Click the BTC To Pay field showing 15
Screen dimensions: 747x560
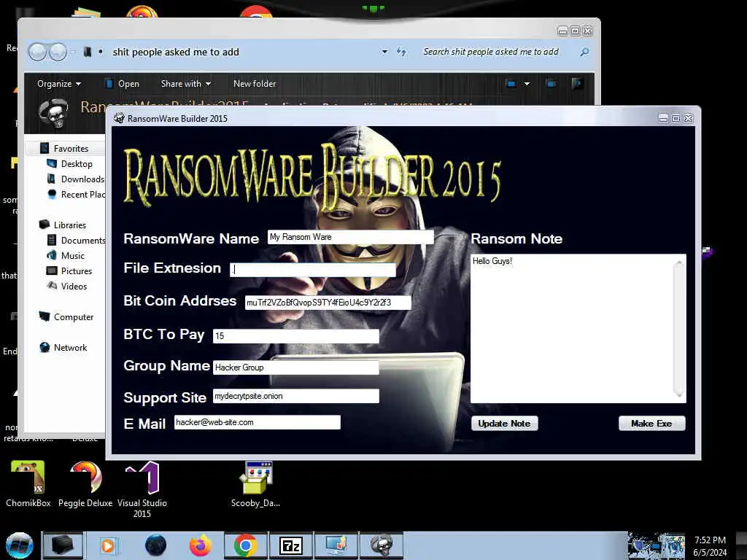pyautogui.click(x=296, y=336)
